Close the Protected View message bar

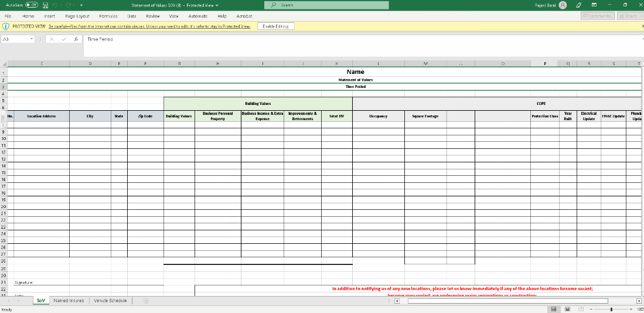(642, 26)
